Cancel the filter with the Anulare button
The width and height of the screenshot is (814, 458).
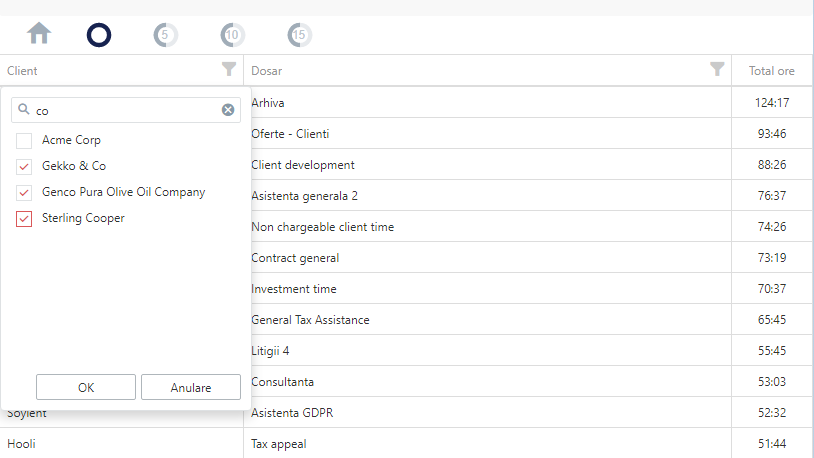click(191, 387)
